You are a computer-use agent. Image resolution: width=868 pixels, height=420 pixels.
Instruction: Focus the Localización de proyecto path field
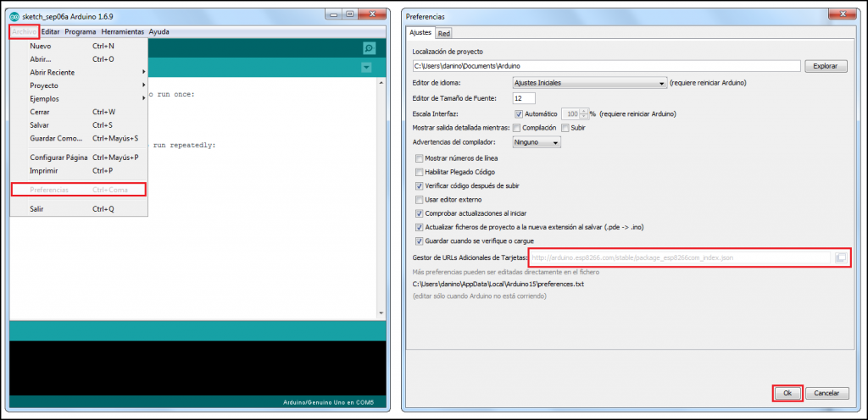[607, 66]
